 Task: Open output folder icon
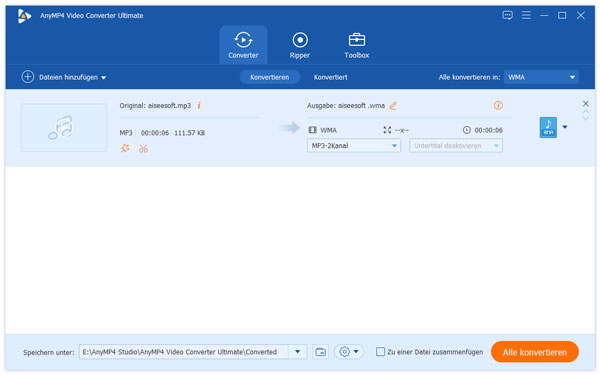point(320,352)
